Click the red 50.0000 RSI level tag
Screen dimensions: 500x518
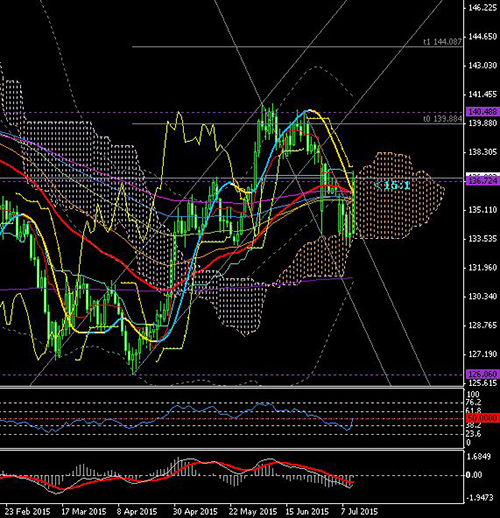pyautogui.click(x=483, y=418)
